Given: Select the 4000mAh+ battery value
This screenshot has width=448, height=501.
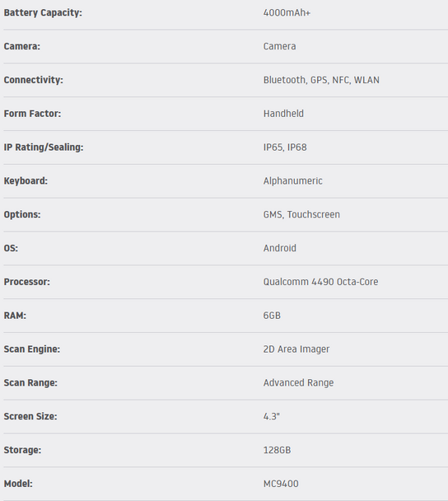Looking at the screenshot, I should pos(287,13).
